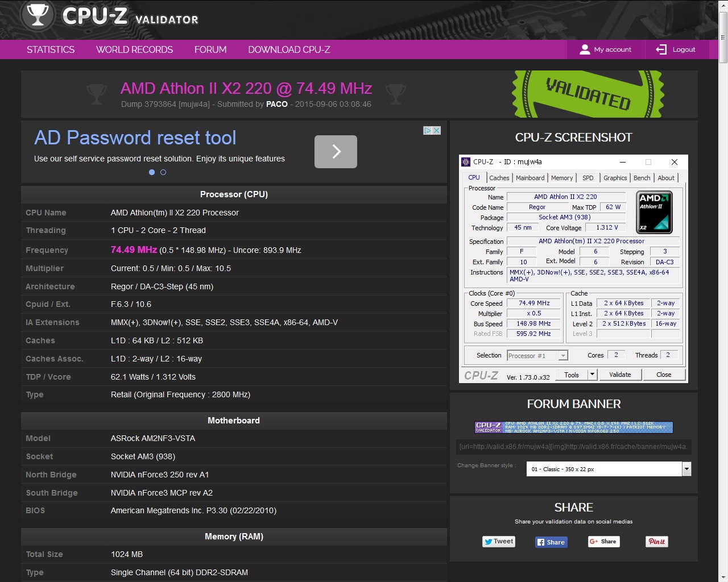Image resolution: width=728 pixels, height=582 pixels.
Task: Open WORLD RECORDS page
Action: tap(134, 49)
